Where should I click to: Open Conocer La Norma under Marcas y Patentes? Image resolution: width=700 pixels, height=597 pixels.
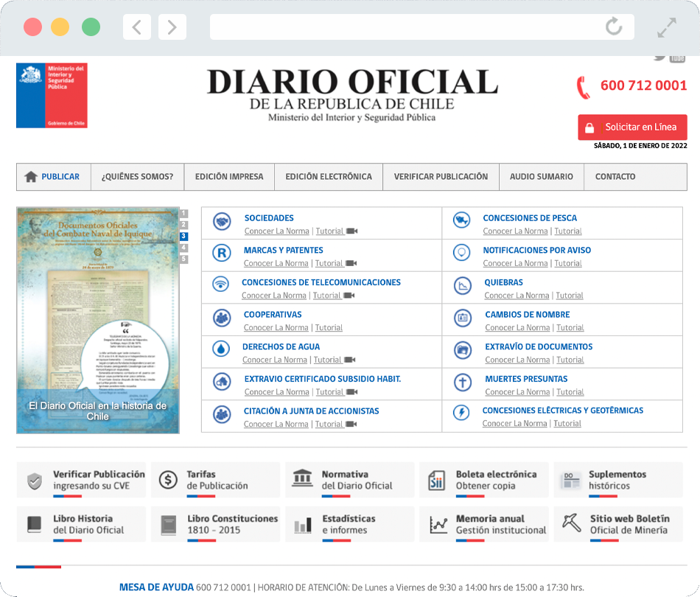[276, 263]
